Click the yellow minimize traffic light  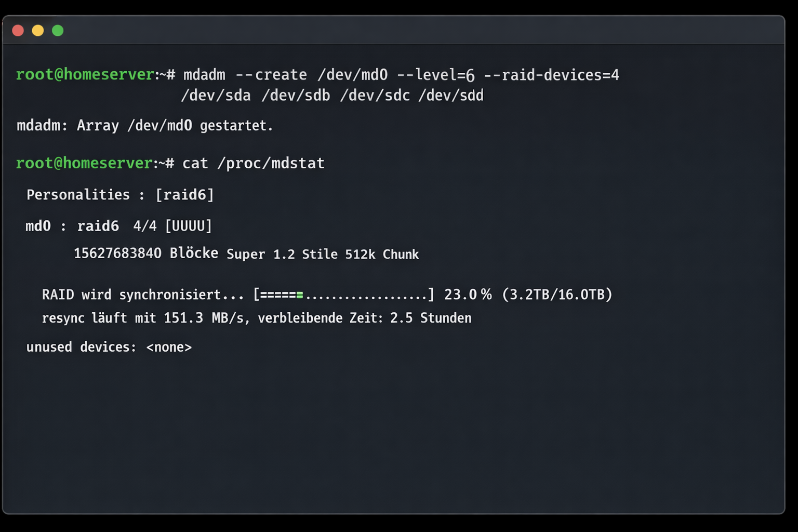(x=37, y=30)
